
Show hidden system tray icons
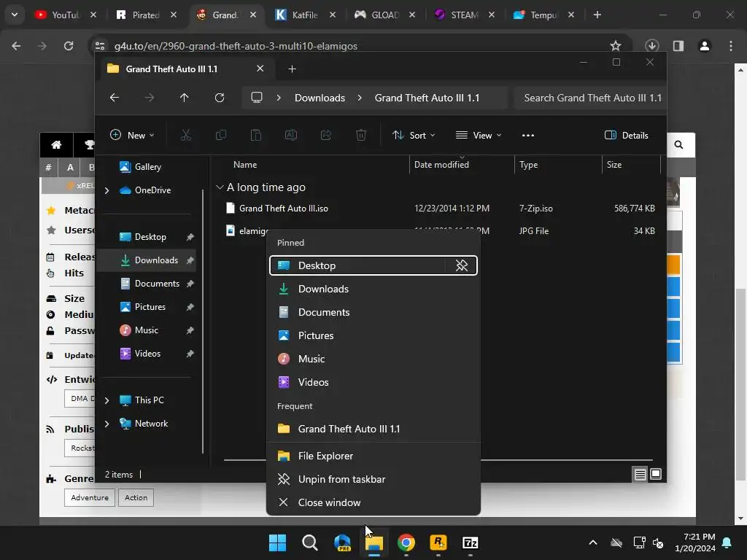pyautogui.click(x=593, y=542)
